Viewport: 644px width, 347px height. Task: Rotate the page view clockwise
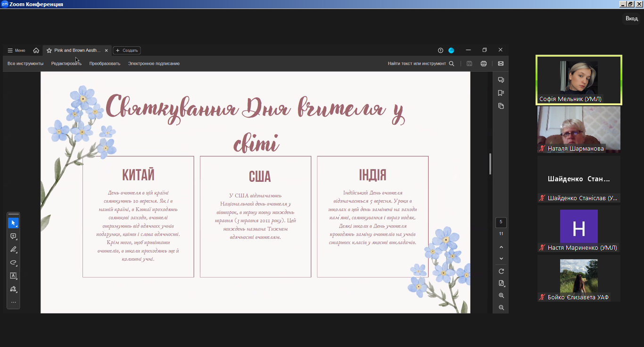pyautogui.click(x=501, y=271)
